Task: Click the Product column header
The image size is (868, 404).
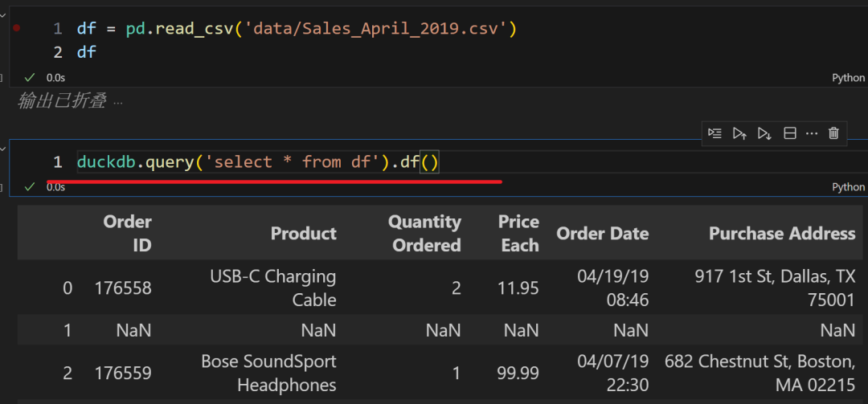Action: (x=303, y=234)
